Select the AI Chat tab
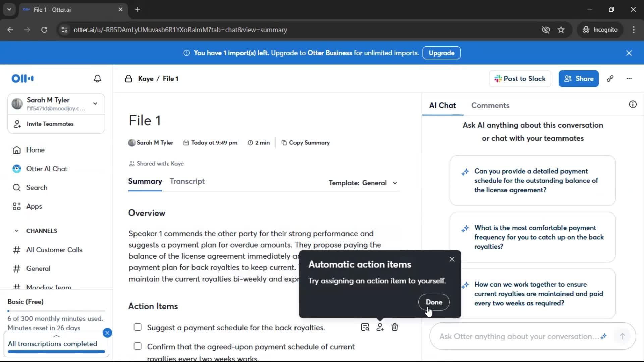This screenshot has height=362, width=644. tap(442, 105)
